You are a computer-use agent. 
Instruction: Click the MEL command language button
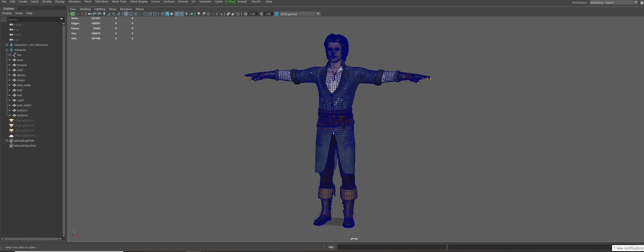click(x=331, y=247)
